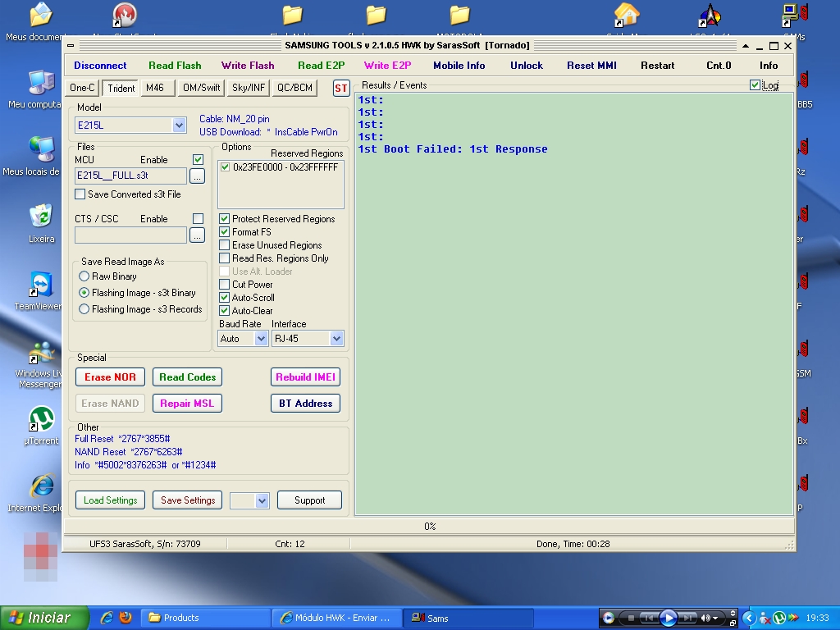The width and height of the screenshot is (840, 630).
Task: Toggle Protect Reserved Regions checkbox
Action: [225, 218]
